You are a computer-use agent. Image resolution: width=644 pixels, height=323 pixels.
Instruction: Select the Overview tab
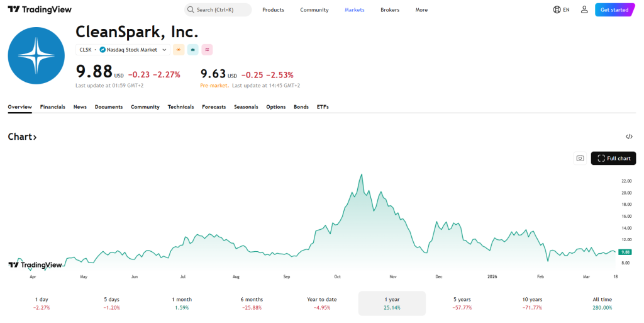pyautogui.click(x=19, y=107)
